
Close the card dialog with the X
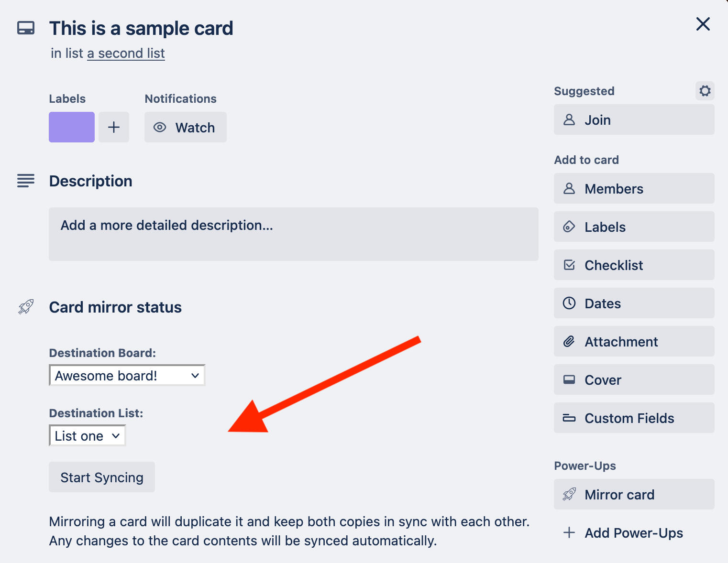pyautogui.click(x=703, y=24)
